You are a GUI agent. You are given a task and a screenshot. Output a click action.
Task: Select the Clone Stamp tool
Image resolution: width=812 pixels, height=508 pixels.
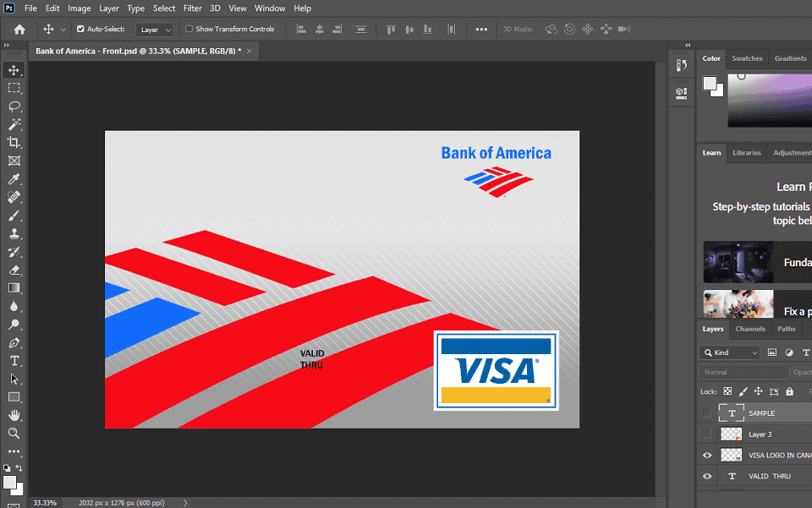14,233
